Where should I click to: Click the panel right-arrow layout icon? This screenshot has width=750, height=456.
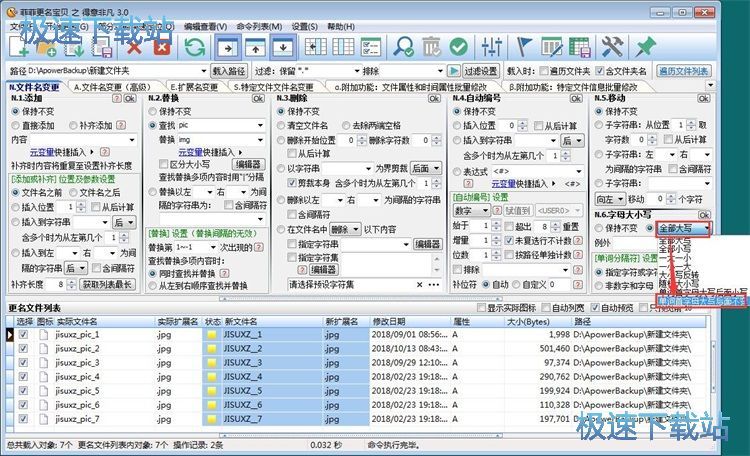tap(228, 47)
